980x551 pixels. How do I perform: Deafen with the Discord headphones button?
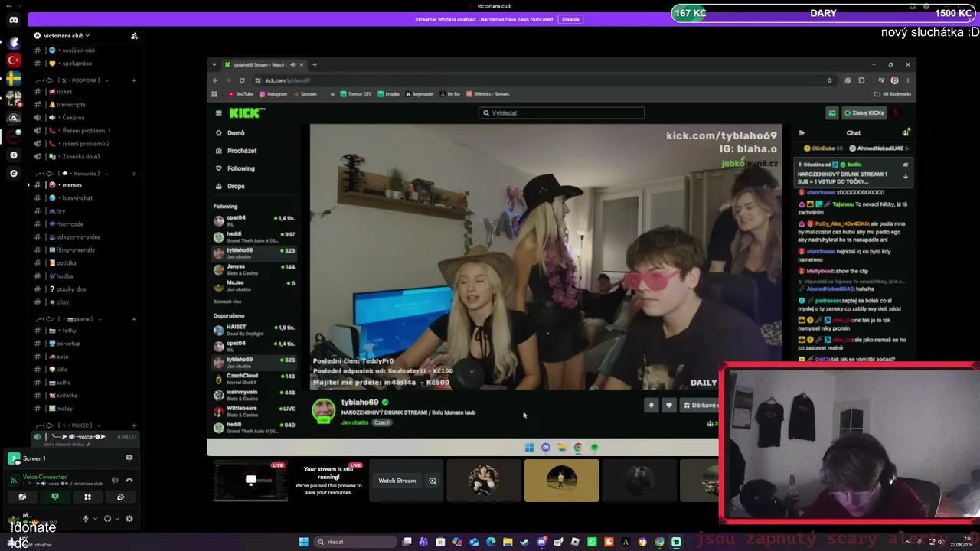pyautogui.click(x=107, y=519)
